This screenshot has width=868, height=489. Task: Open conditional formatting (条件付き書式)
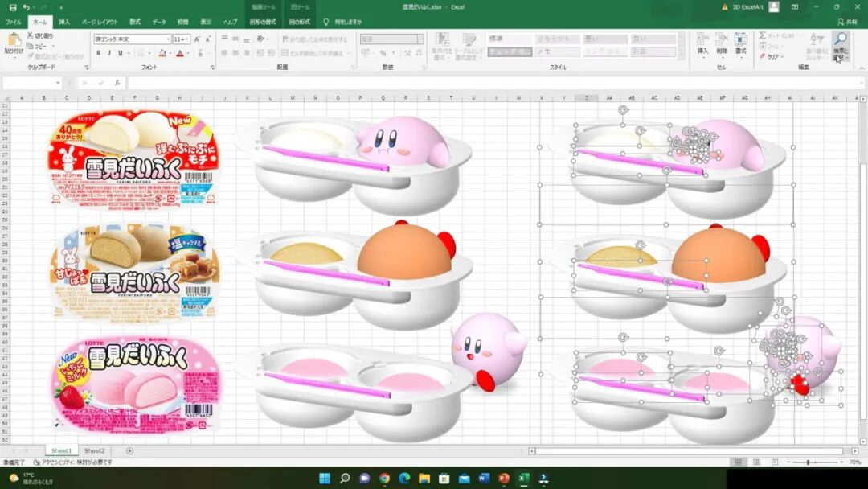click(x=441, y=46)
